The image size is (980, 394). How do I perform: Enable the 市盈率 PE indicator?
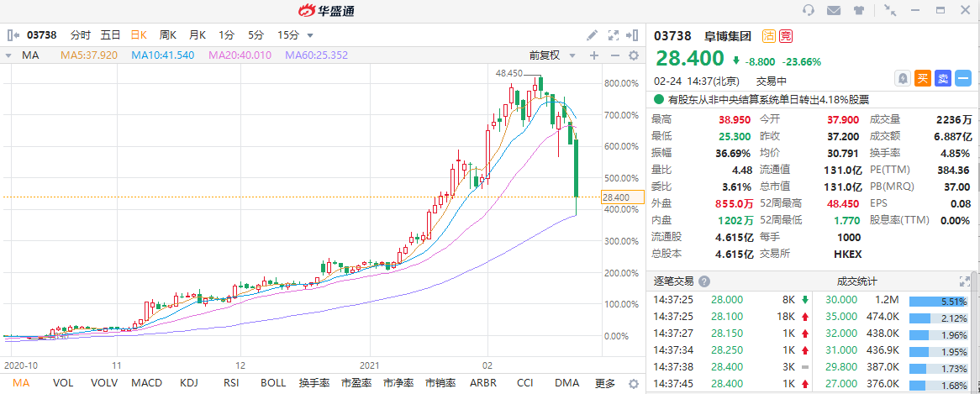(x=356, y=383)
